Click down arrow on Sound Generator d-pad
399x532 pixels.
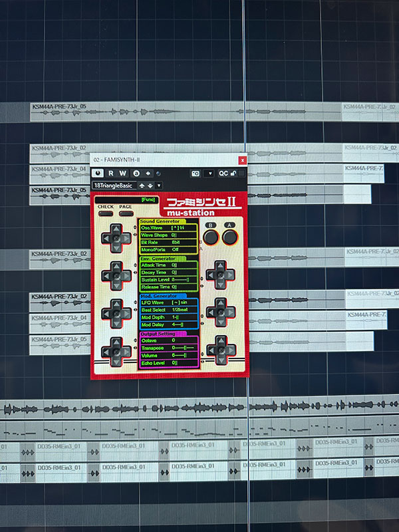[x=116, y=248]
